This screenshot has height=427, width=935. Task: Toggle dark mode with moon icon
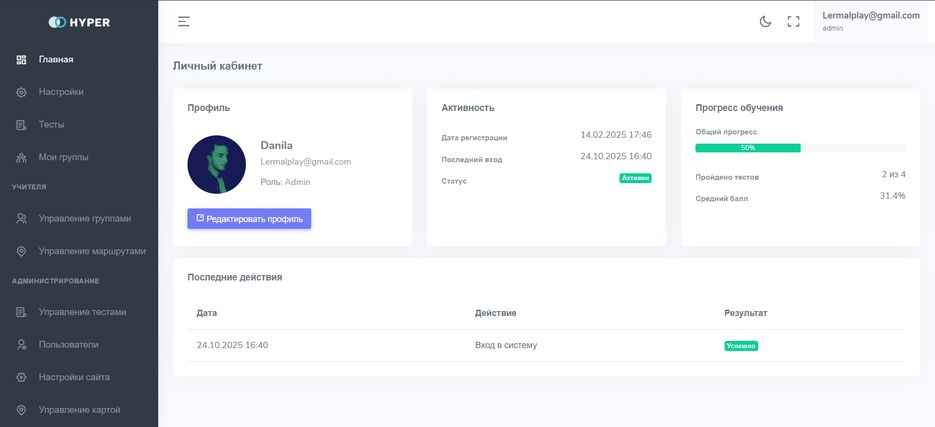coord(765,21)
